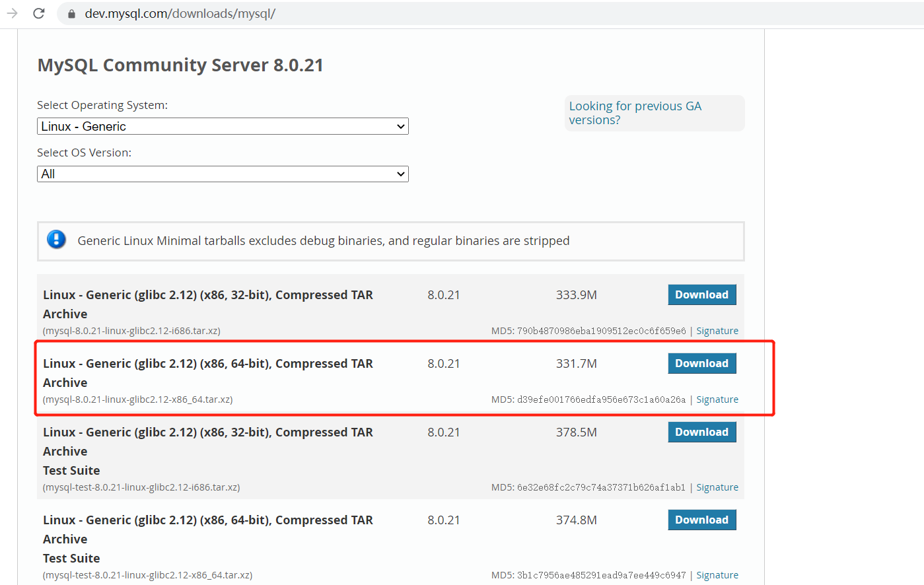Reload the page with refresh icon

pos(39,13)
